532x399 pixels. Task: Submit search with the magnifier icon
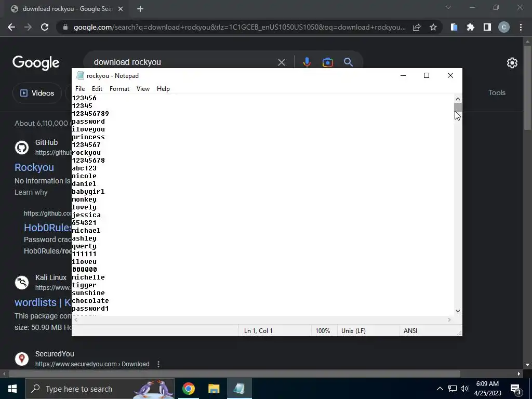click(x=348, y=62)
